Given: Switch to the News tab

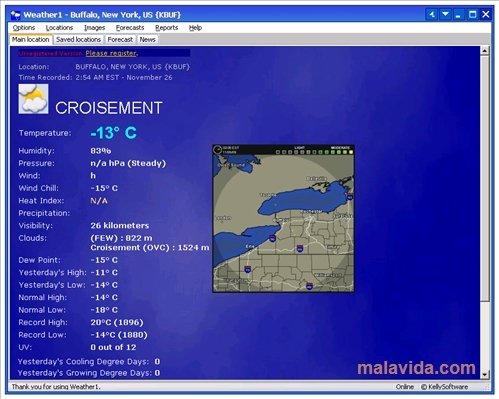Looking at the screenshot, I should pyautogui.click(x=147, y=39).
